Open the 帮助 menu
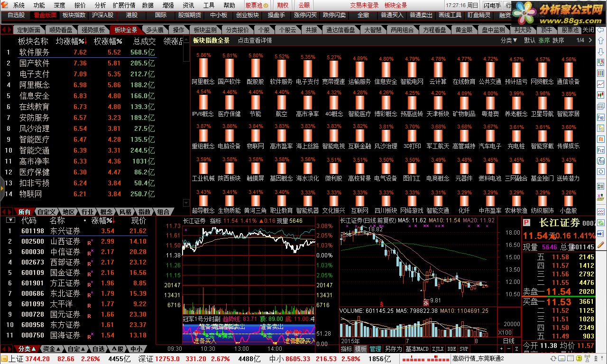Screen dimensions: 607x364 click(229, 5)
